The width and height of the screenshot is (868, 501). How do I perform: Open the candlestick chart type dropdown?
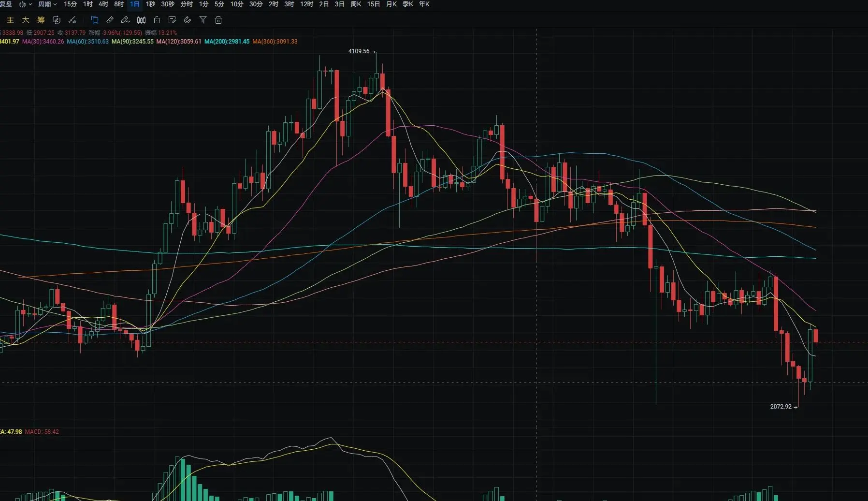click(x=25, y=4)
